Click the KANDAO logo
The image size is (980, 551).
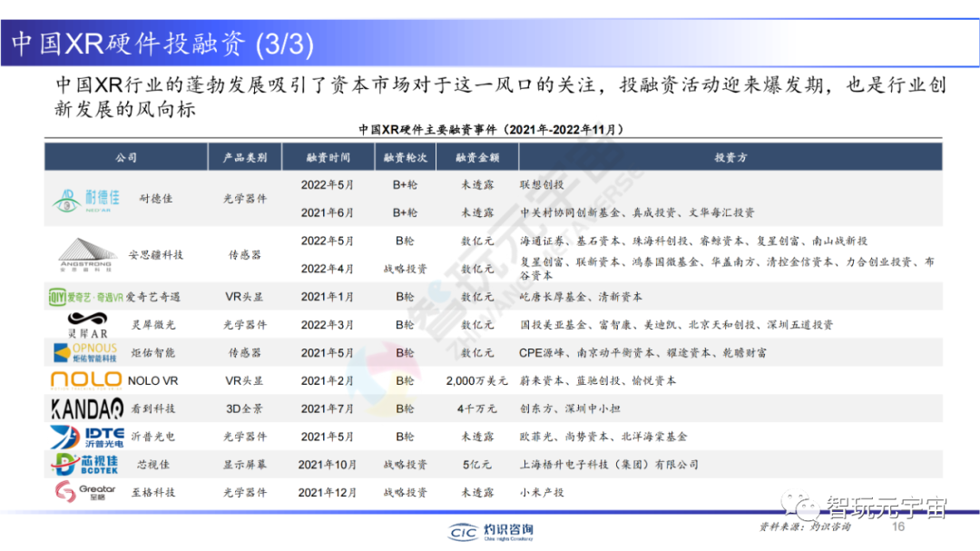point(87,409)
